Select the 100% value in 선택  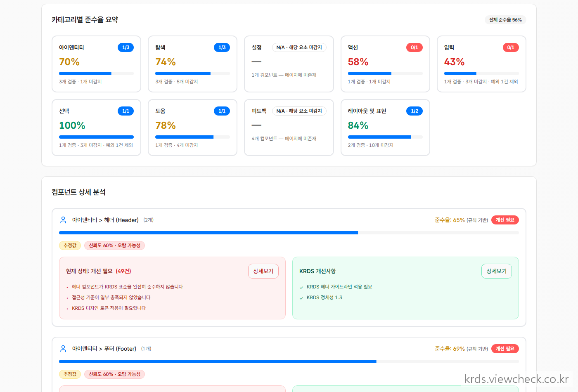(72, 125)
